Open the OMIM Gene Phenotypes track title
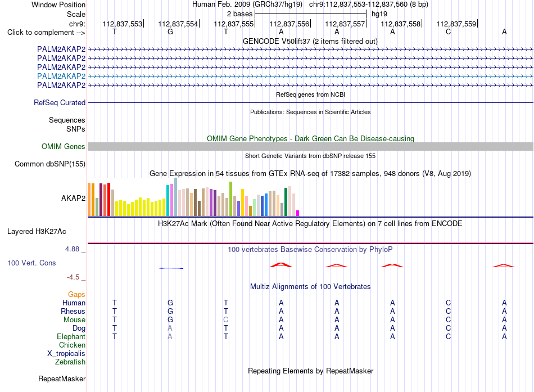534x392 pixels. 310,138
